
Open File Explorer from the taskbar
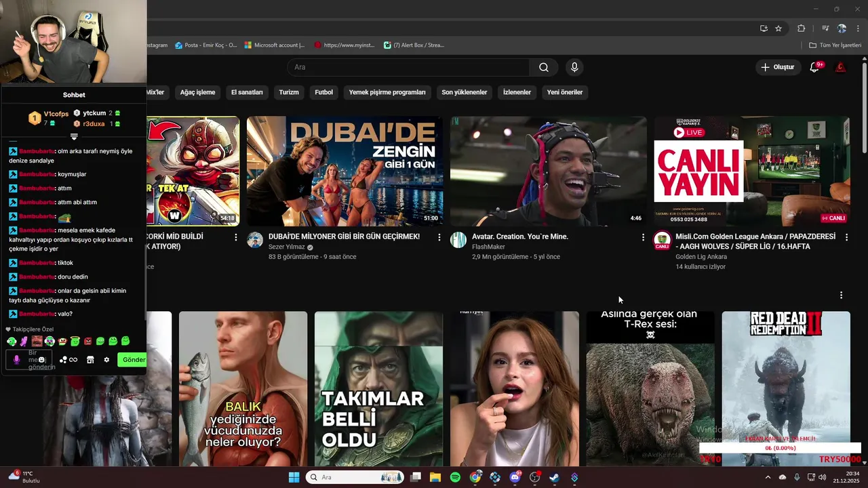click(x=435, y=477)
